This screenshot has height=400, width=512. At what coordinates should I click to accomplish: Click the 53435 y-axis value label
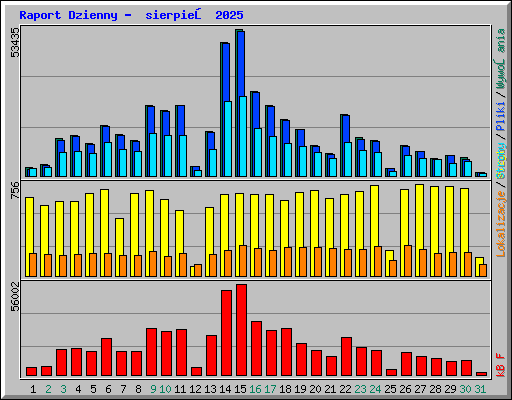(x=15, y=42)
